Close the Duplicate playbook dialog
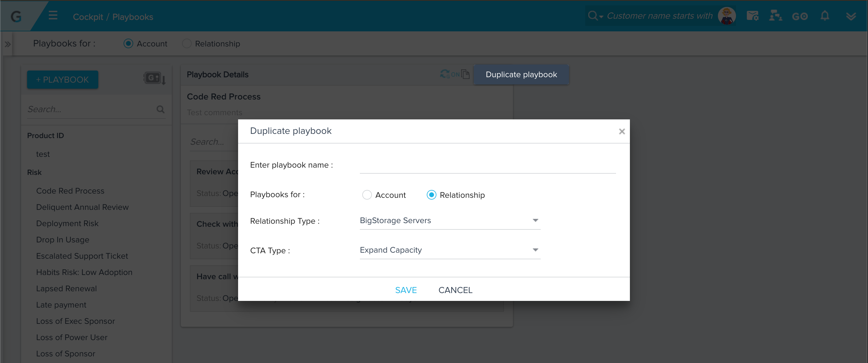Screen dimensions: 868x363 tap(622, 131)
